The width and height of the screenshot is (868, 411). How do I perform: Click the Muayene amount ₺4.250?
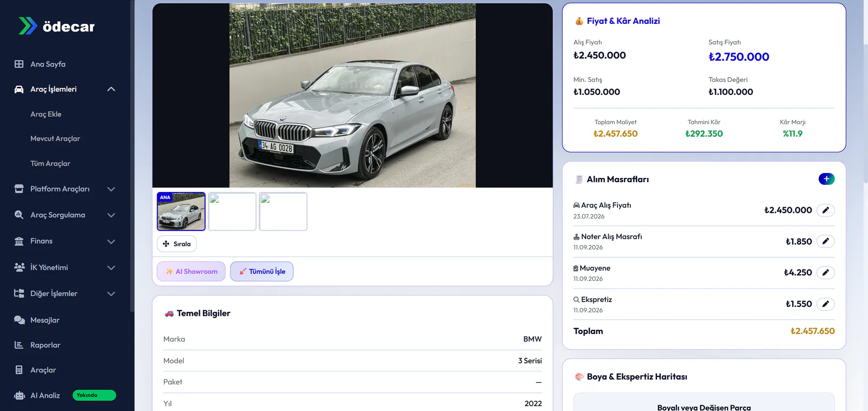tap(798, 273)
